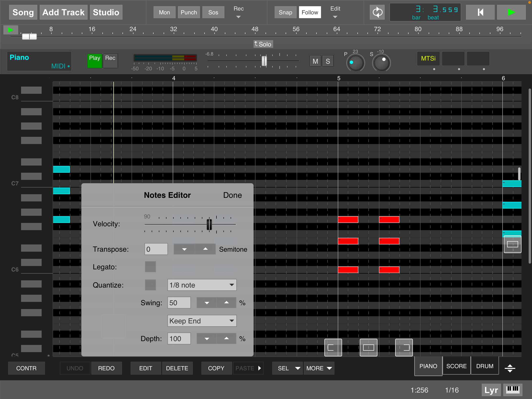This screenshot has width=532, height=399.
Task: Toggle the Legato checkbox
Action: tap(150, 267)
